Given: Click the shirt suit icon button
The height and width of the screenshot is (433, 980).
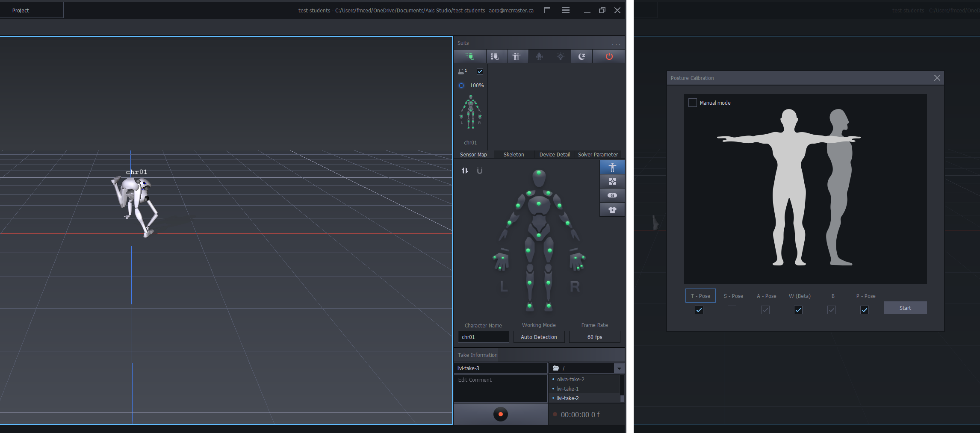Looking at the screenshot, I should pos(612,209).
